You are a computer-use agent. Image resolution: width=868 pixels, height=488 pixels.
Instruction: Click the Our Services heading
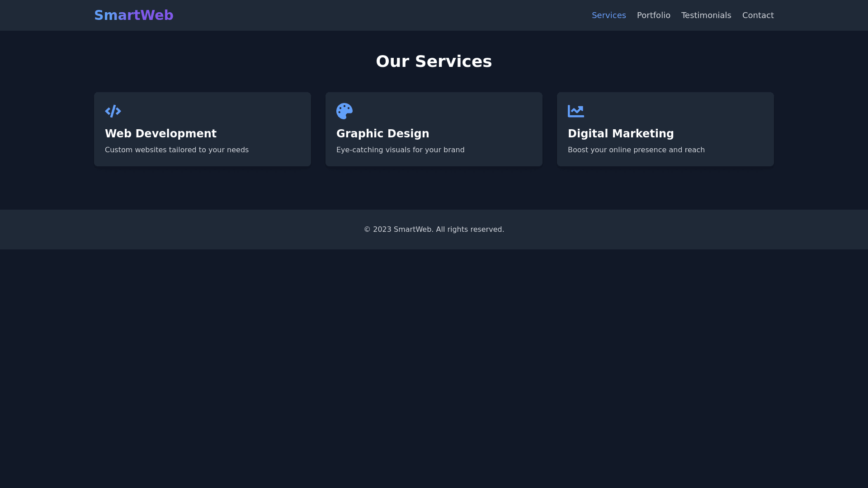[434, 61]
